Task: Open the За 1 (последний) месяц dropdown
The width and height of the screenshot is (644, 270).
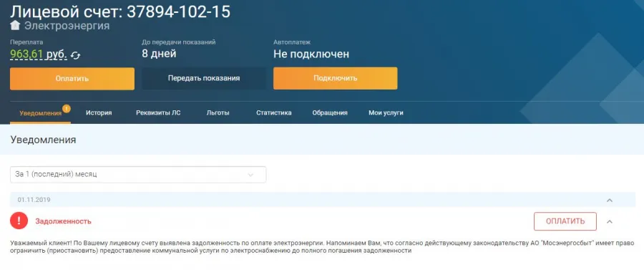Action: tap(138, 175)
